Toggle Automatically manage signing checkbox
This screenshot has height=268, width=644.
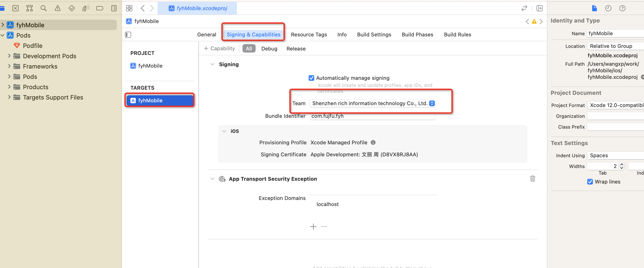pyautogui.click(x=311, y=78)
